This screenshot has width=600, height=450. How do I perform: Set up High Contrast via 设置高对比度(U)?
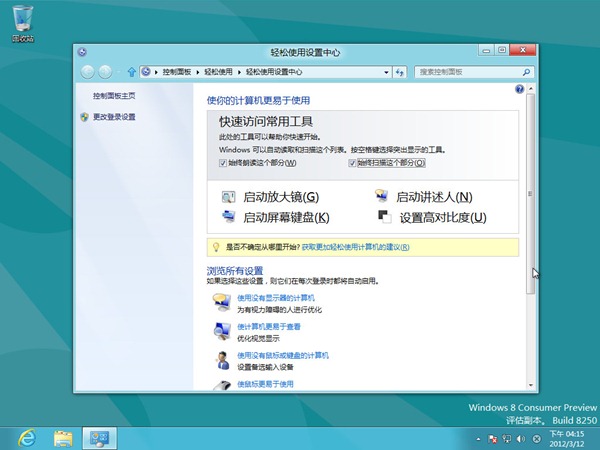tap(443, 217)
